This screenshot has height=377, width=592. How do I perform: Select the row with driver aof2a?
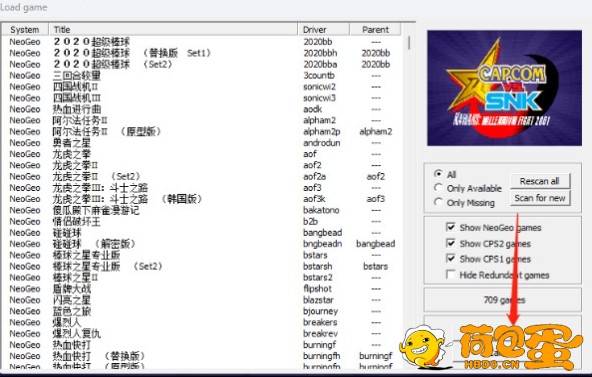202,177
